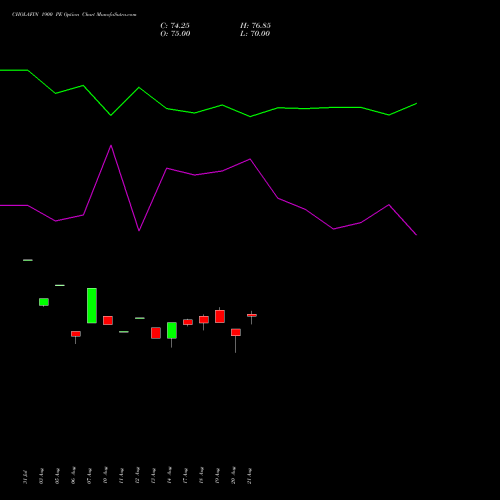Select the low value L: 70.00

[x=255, y=33]
